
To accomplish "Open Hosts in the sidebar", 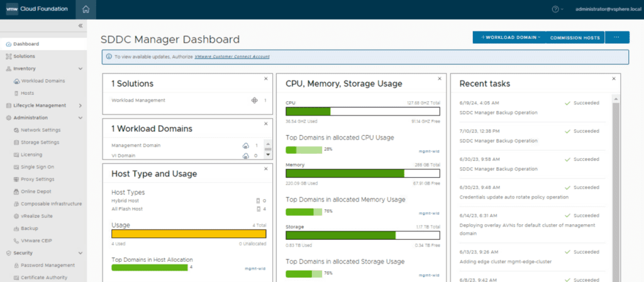I will (27, 93).
